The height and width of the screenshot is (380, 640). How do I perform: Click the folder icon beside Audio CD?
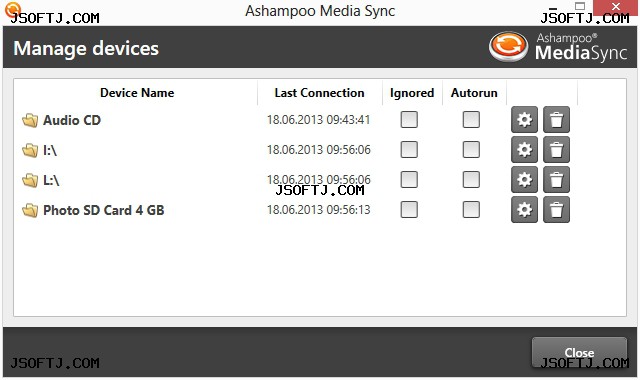click(30, 120)
